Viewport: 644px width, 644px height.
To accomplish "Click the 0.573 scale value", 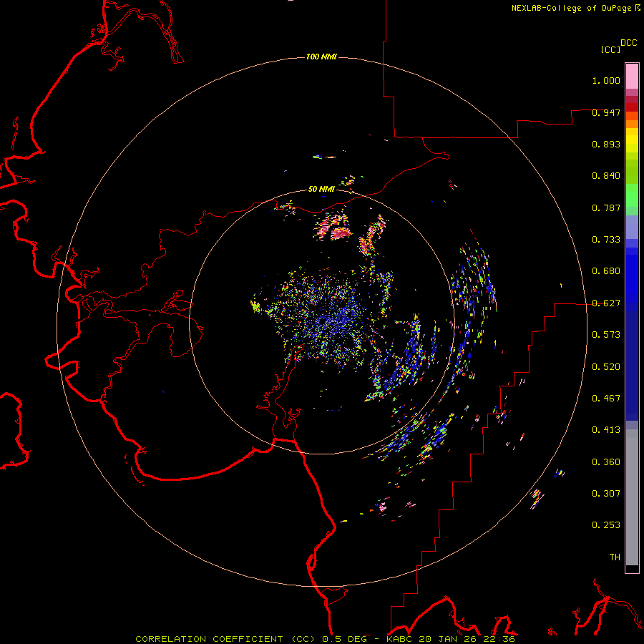I will coord(606,335).
